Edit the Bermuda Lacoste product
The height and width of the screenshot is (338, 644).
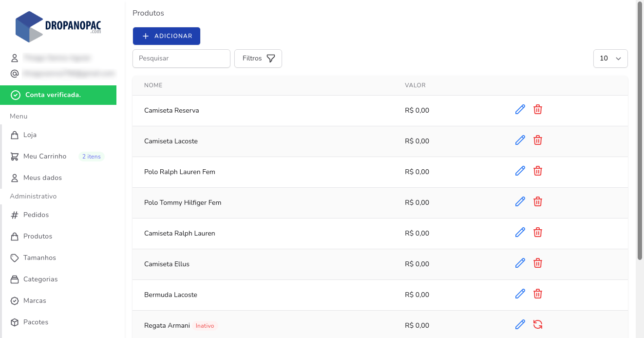click(x=520, y=294)
